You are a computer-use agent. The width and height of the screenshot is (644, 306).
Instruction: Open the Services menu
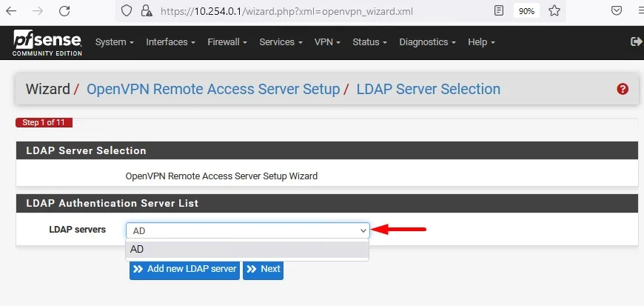click(281, 42)
